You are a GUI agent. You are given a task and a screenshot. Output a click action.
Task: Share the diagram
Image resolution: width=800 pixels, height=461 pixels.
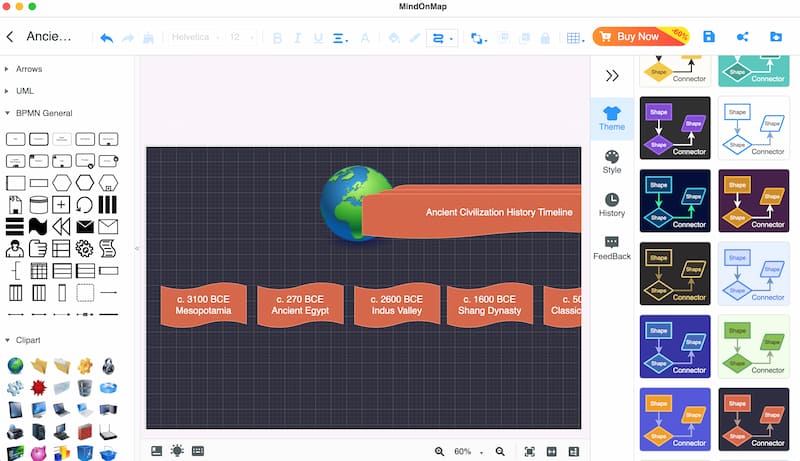point(742,37)
